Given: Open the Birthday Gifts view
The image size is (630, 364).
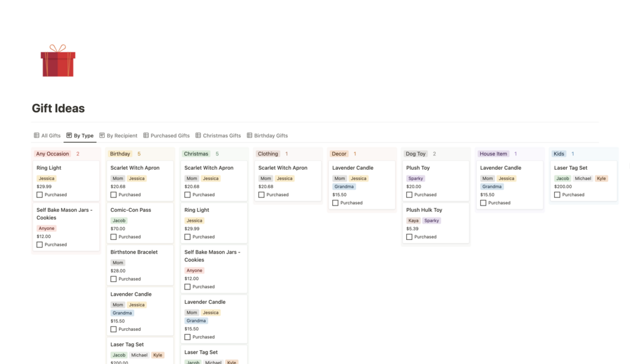Looking at the screenshot, I should coord(267,135).
